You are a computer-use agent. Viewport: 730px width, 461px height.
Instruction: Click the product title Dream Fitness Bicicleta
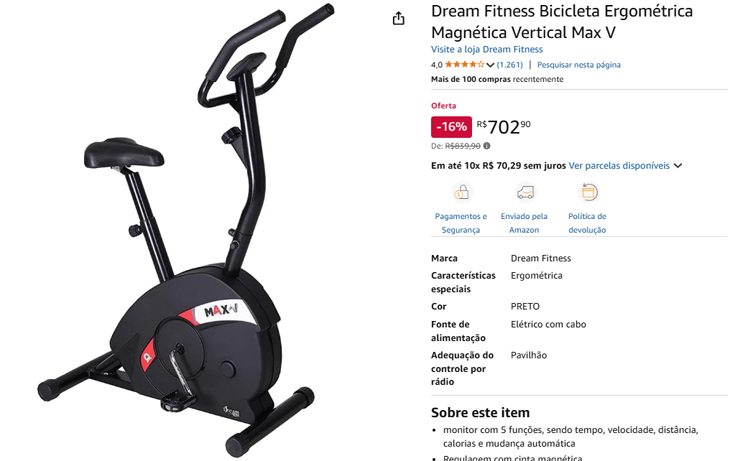pos(561,21)
